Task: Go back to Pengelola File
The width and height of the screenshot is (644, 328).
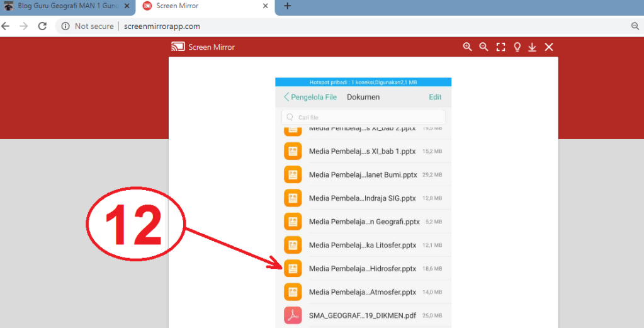Action: [x=310, y=97]
